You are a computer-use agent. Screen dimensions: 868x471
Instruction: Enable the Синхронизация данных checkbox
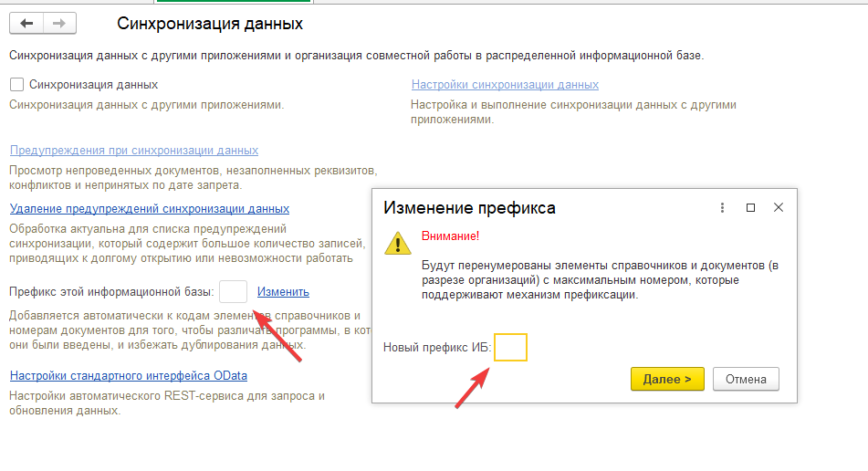[16, 85]
